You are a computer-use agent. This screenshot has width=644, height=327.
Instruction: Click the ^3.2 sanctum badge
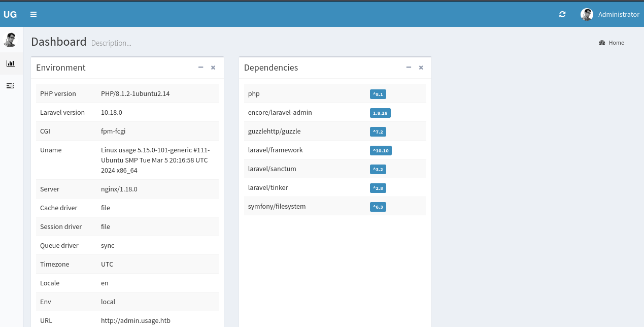click(x=378, y=169)
